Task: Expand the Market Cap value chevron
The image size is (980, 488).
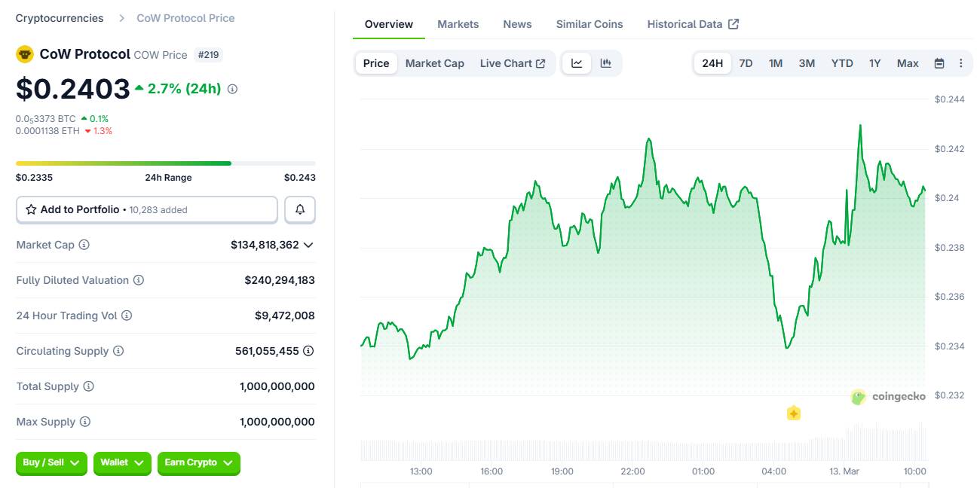Action: (309, 245)
